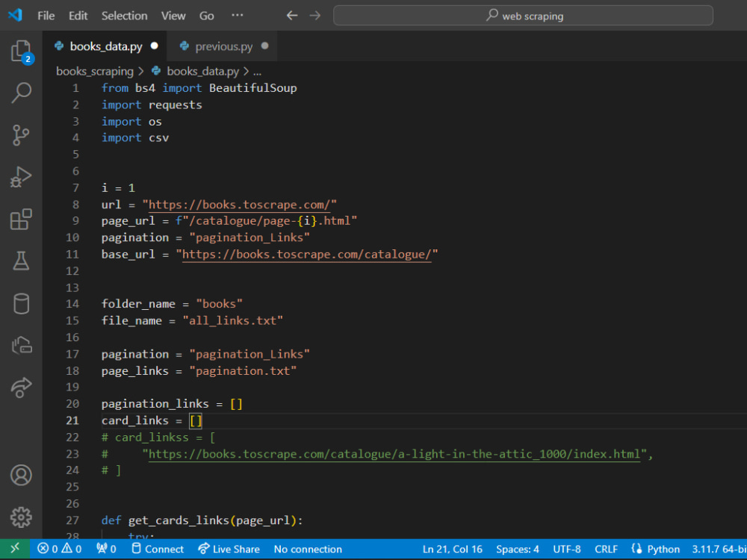Click line number 21 in the gutter
Screen dimensions: 747x560
tap(72, 420)
